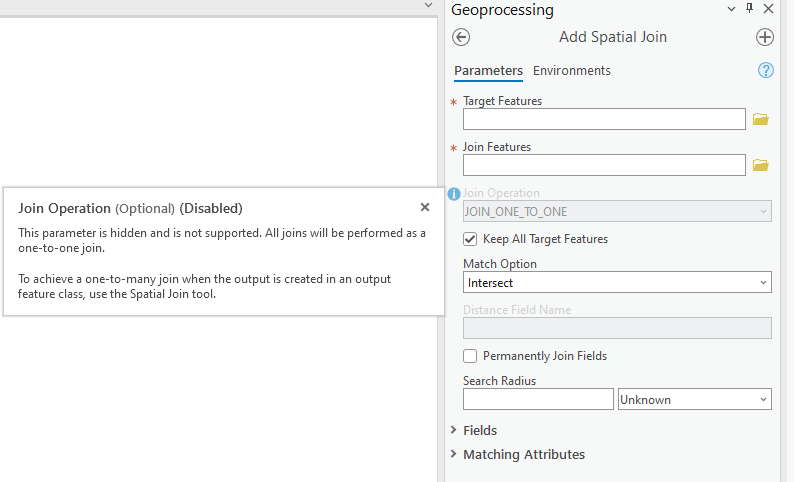Click the add plus icon beside tool title
Screen dimensions: 794x482
pos(765,37)
